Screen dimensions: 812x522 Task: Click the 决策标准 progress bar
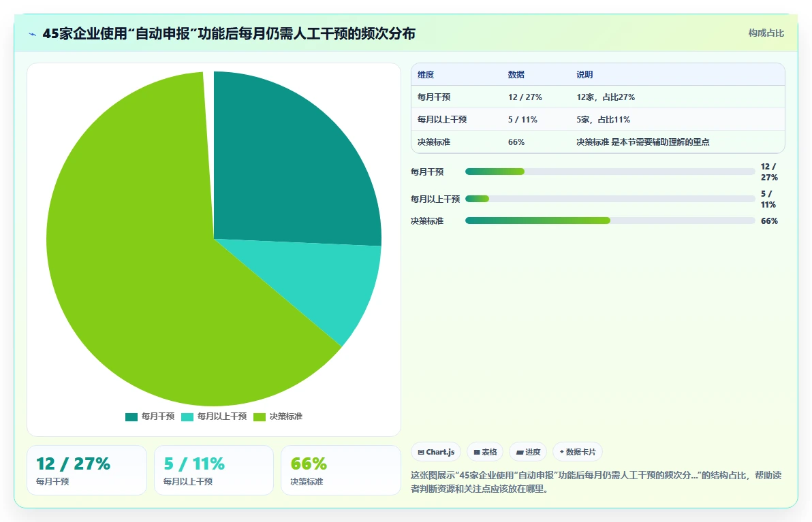(610, 221)
